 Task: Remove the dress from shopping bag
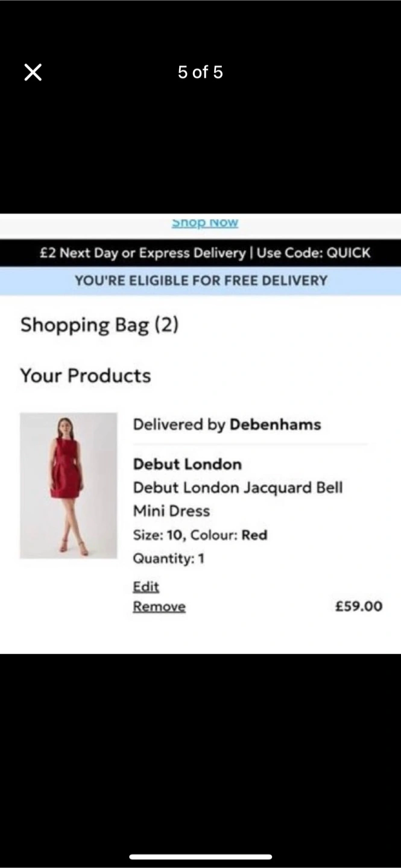[159, 606]
